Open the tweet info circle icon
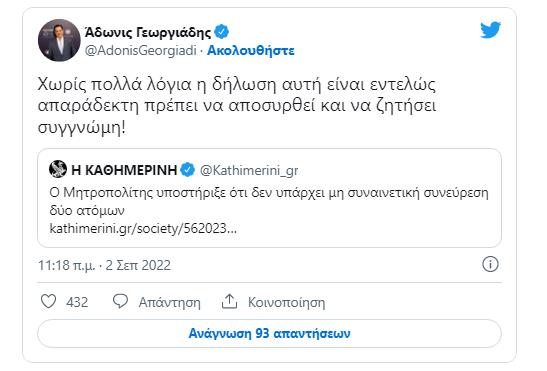The image size is (547, 371). pos(490,264)
